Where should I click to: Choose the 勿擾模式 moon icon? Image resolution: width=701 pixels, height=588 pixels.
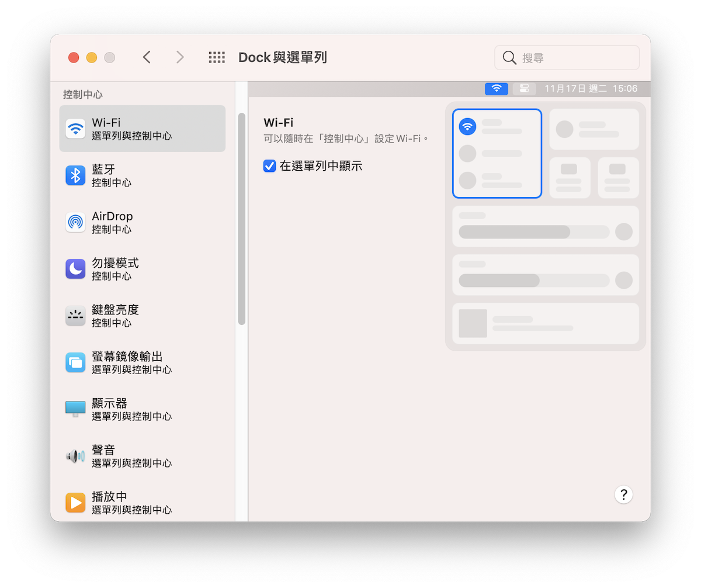pyautogui.click(x=75, y=269)
